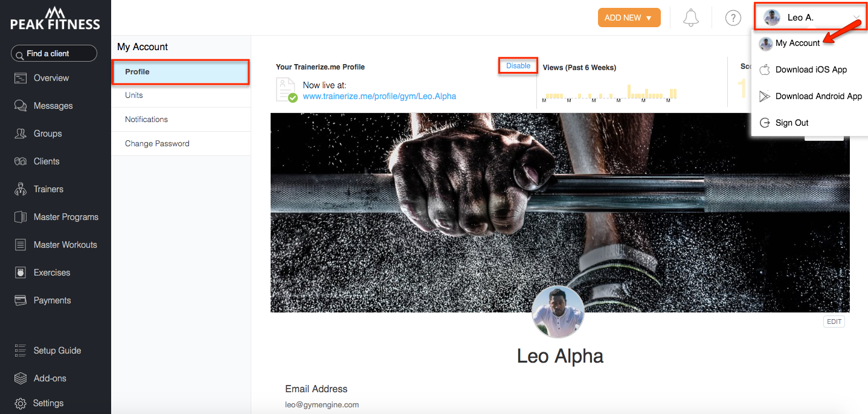
Task: Open the notifications bell icon
Action: tap(691, 18)
